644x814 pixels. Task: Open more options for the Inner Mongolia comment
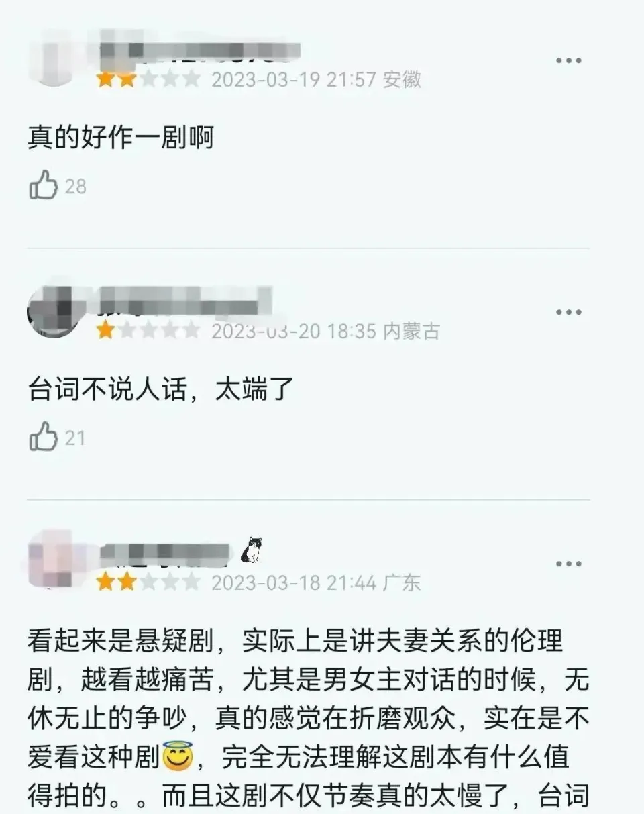tap(568, 312)
